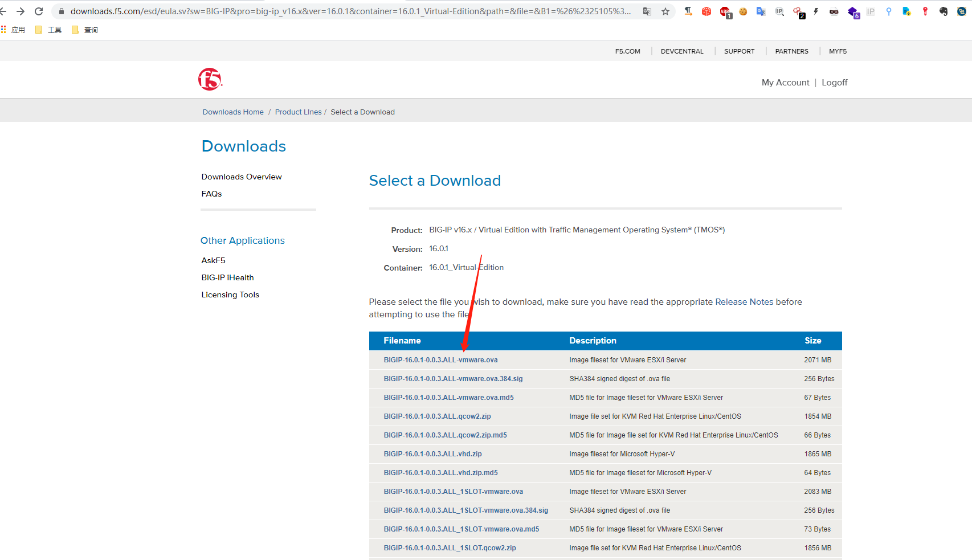This screenshot has width=972, height=560.
Task: Click the Size column header
Action: tap(812, 341)
